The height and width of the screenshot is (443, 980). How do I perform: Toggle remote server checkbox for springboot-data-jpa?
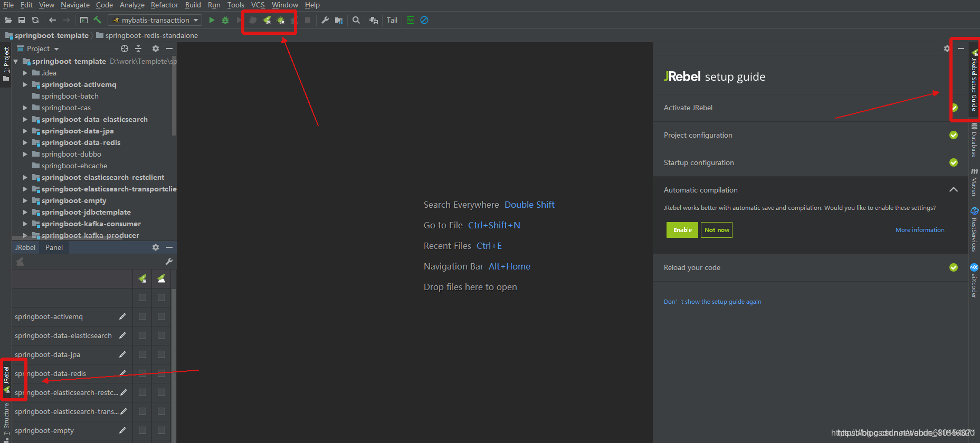161,354
